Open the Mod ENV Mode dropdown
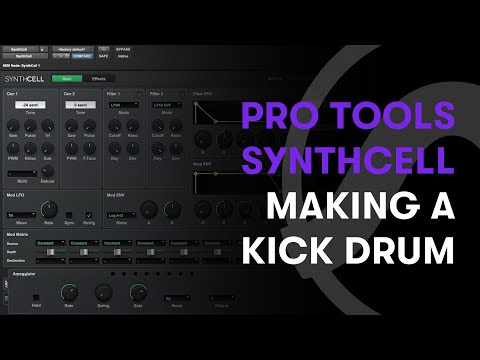Viewport: 480px width, 360px height. coord(121,215)
